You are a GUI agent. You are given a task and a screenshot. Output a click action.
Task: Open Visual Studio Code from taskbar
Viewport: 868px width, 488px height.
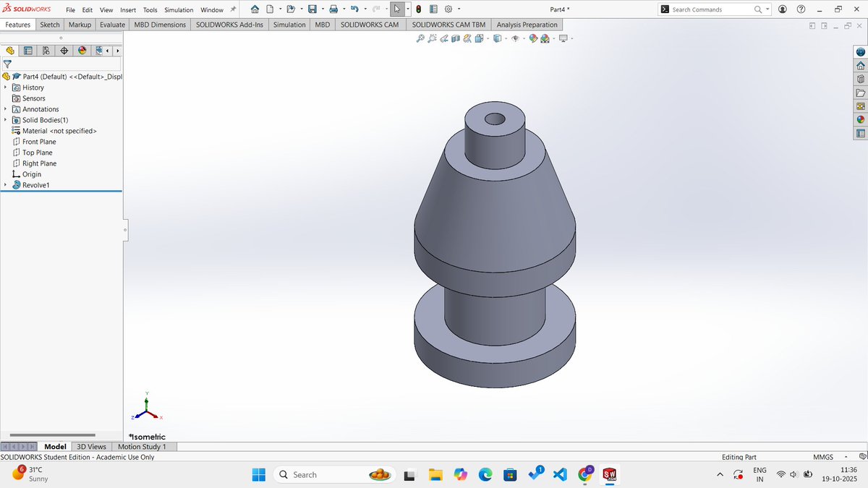coord(559,474)
